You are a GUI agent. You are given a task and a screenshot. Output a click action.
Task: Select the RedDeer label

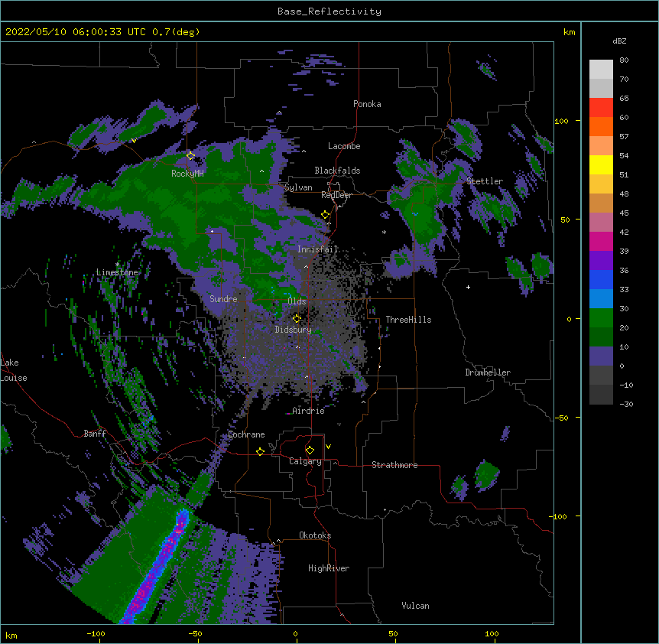tap(336, 195)
